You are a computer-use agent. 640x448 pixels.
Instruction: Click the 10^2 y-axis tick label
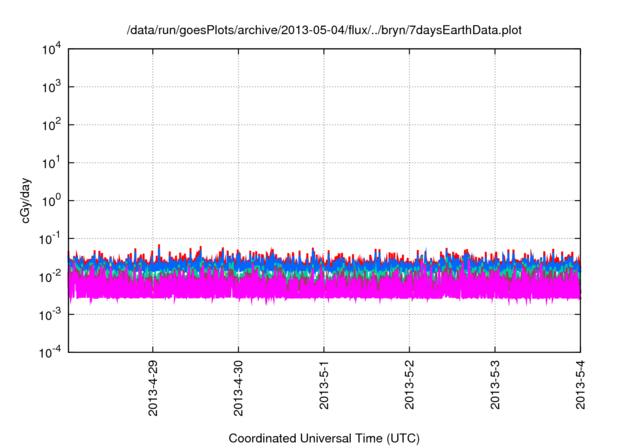coord(52,125)
